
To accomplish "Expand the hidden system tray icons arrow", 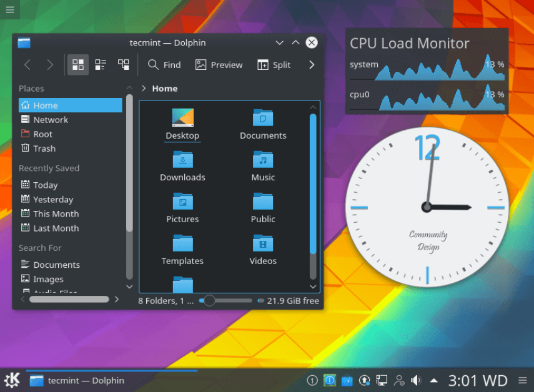I will coord(434,380).
